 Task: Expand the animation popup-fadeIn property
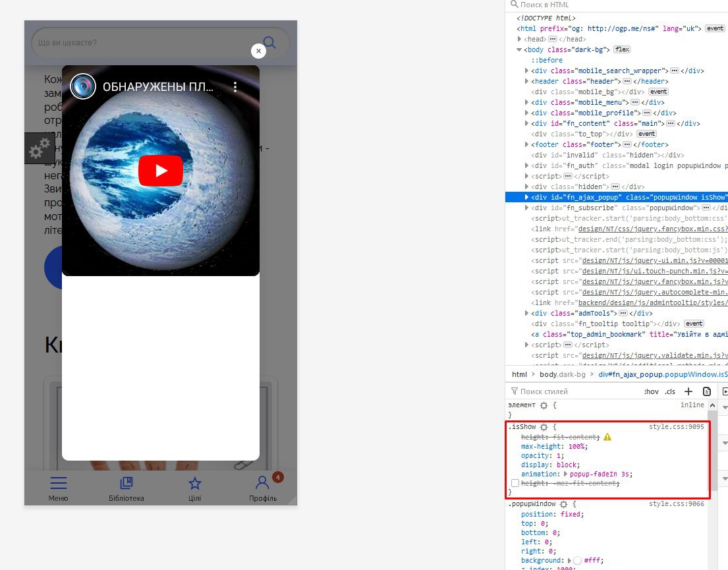pyautogui.click(x=565, y=474)
